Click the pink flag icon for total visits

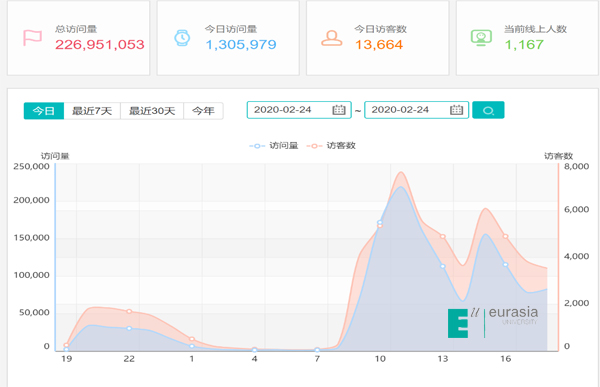(x=33, y=38)
